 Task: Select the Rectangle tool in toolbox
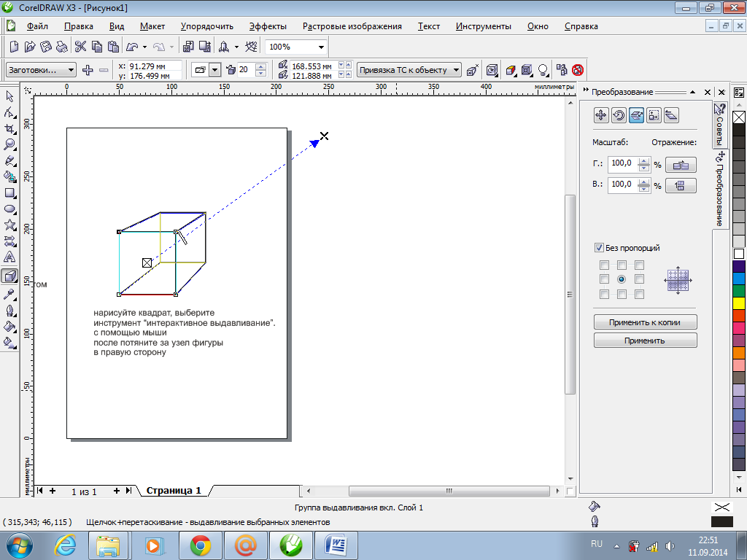coord(10,193)
